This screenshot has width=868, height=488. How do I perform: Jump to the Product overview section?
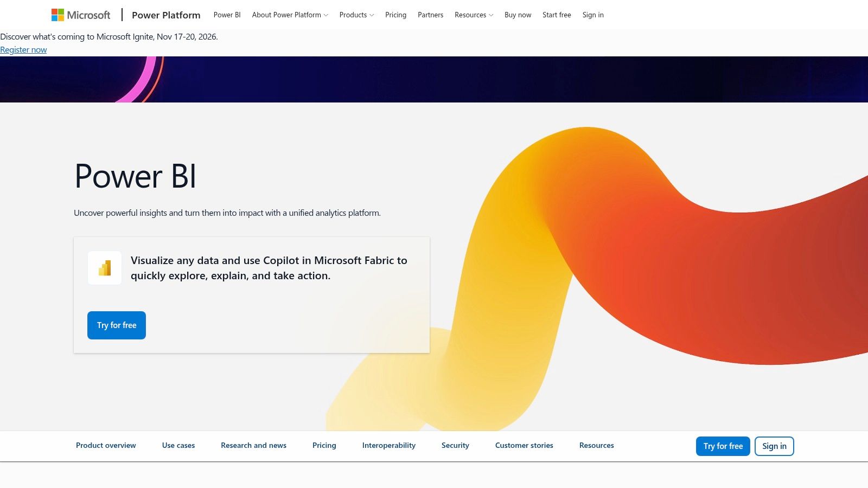(x=106, y=446)
